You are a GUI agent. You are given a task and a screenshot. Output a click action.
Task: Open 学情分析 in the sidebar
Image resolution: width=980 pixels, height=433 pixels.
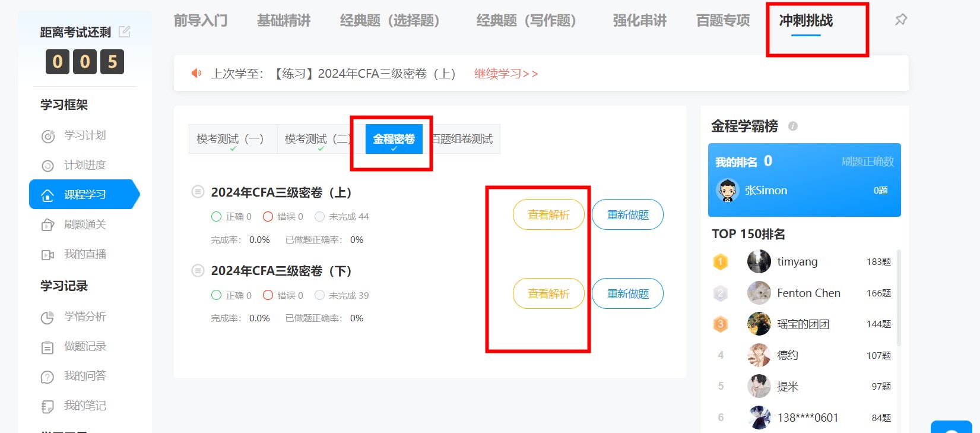(x=85, y=317)
